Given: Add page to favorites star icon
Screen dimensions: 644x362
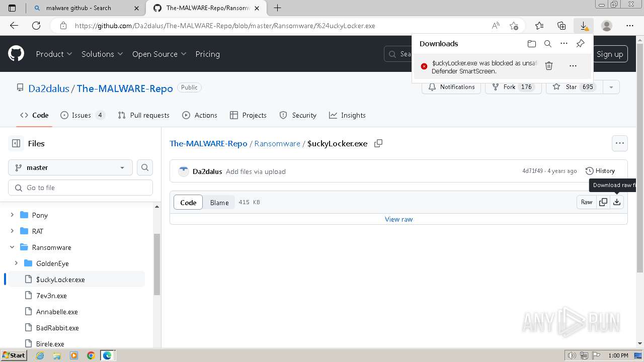Looking at the screenshot, I should coord(514,26).
